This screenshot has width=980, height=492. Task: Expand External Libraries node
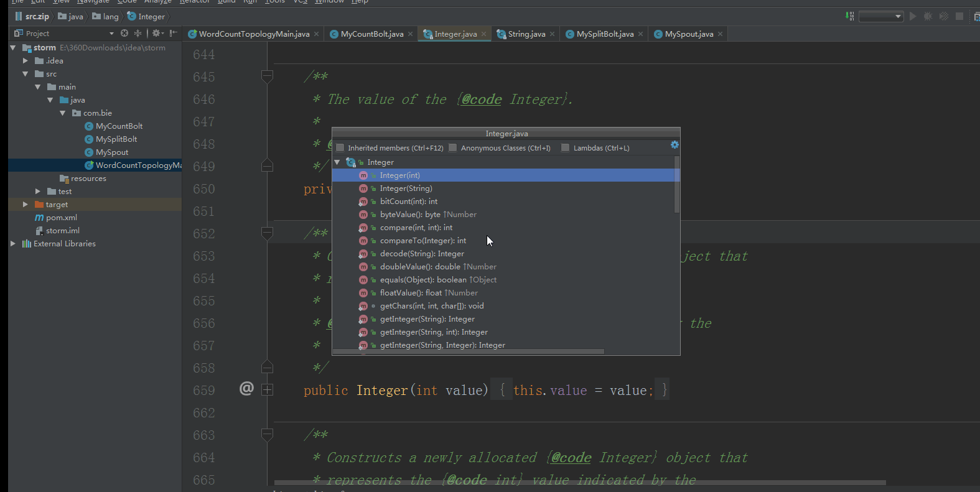tap(13, 244)
